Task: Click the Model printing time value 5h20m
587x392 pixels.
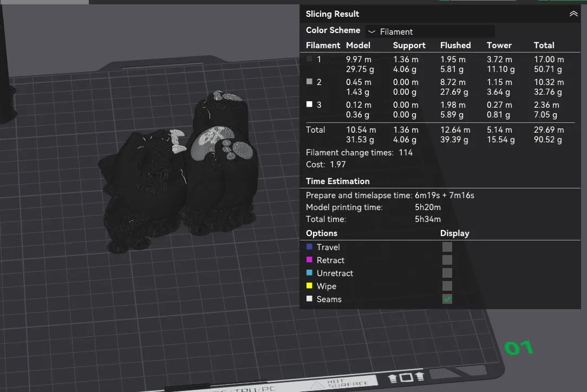Action: (427, 207)
